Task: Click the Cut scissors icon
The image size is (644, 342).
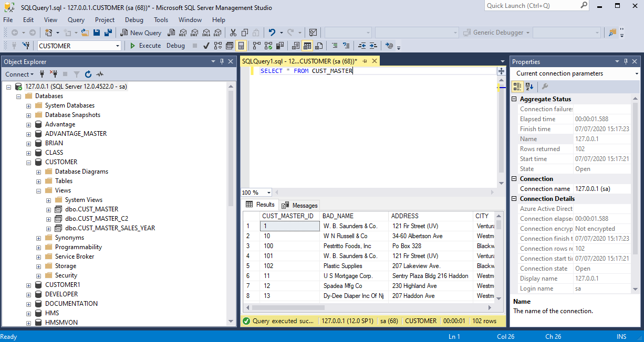Action: tap(233, 33)
